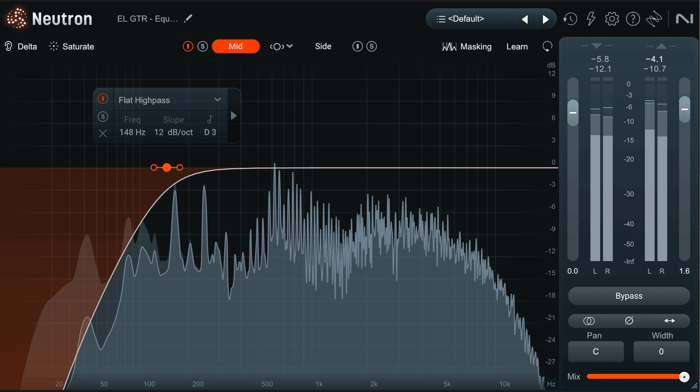Solo the Side channel
Viewport: 700px width, 392px height.
[x=371, y=46]
